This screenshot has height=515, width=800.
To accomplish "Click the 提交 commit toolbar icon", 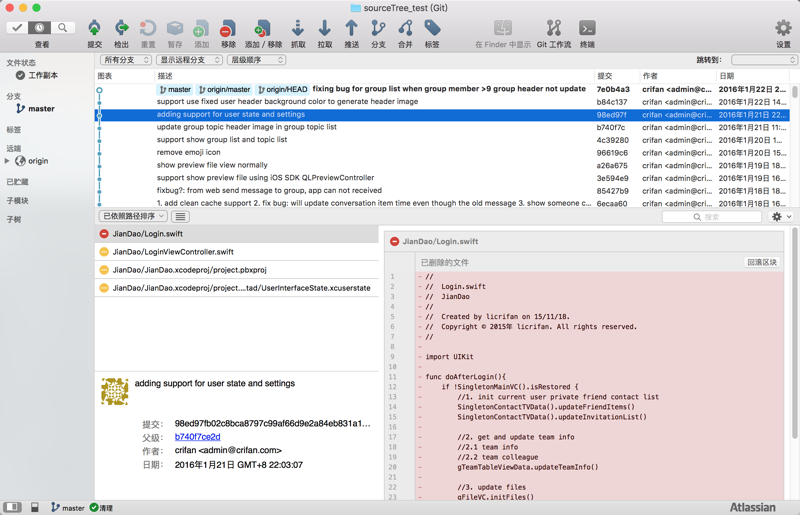I will click(94, 29).
